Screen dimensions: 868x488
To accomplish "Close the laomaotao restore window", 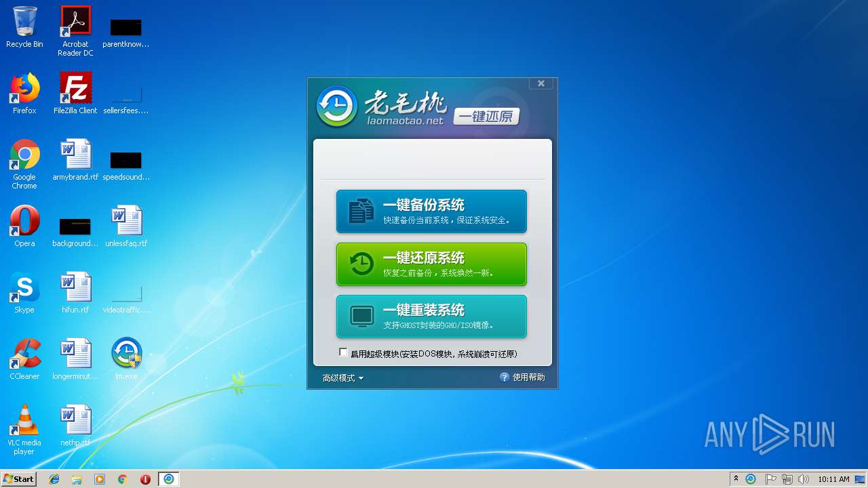I will click(541, 83).
